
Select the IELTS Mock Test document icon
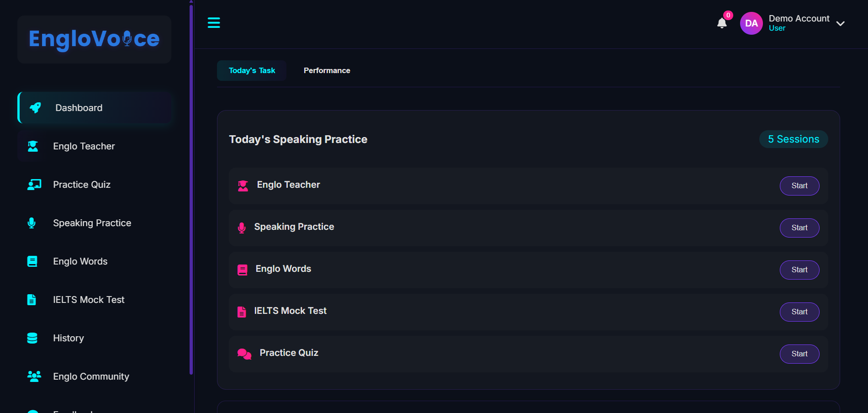[x=32, y=299]
